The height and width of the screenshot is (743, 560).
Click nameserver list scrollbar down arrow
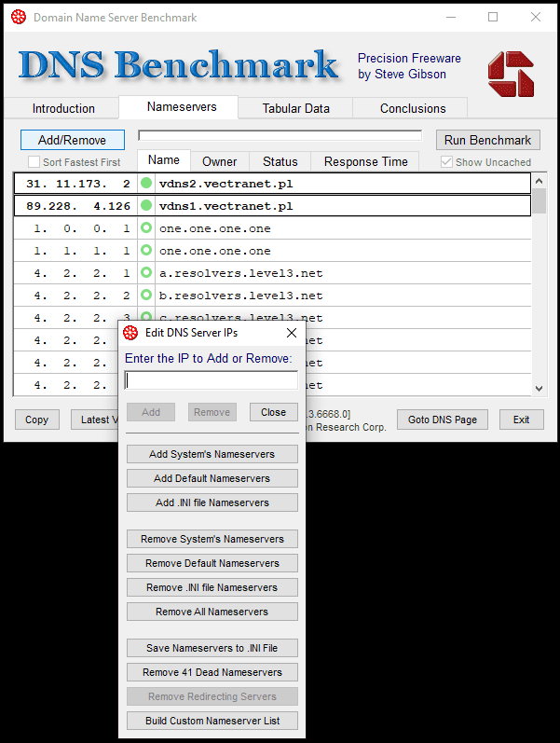539,388
